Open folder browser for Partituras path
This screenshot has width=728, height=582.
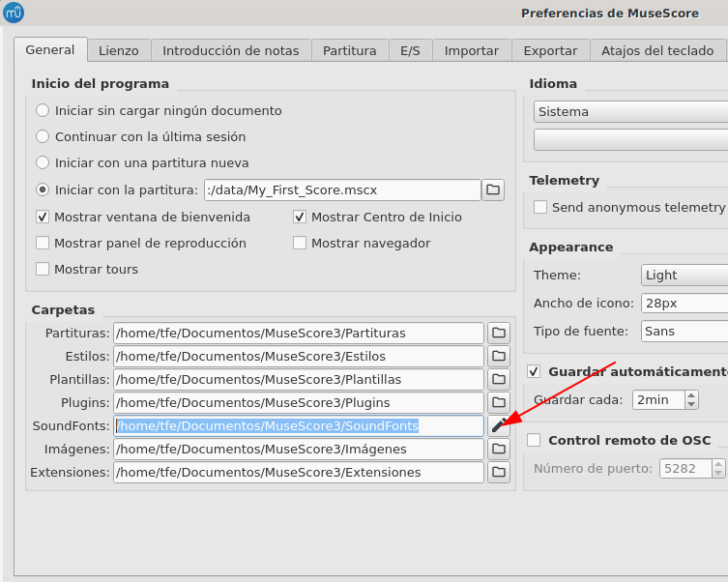click(x=499, y=333)
